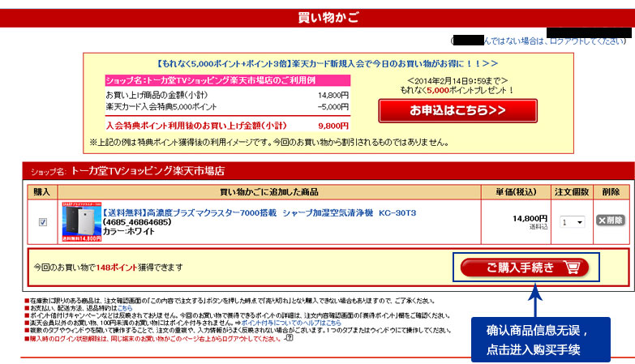Click the shopping cart icon on checkout button
This screenshot has width=635, height=364.
[572, 267]
